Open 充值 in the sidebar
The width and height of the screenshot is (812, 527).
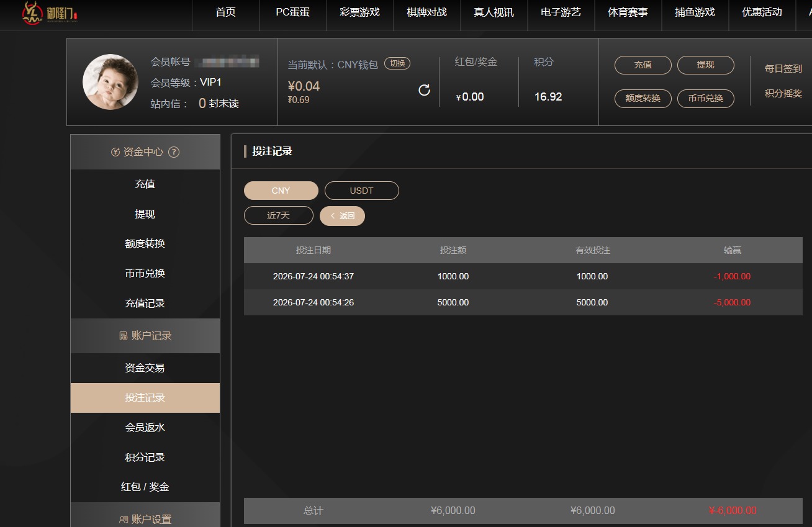coord(145,184)
